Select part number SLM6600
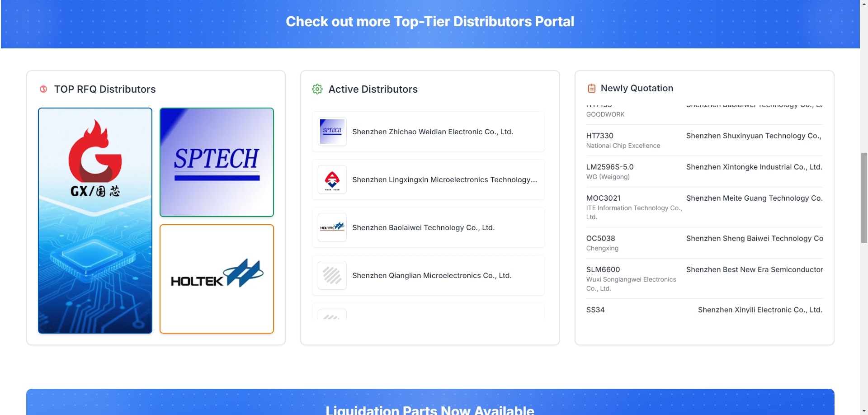 pyautogui.click(x=603, y=269)
